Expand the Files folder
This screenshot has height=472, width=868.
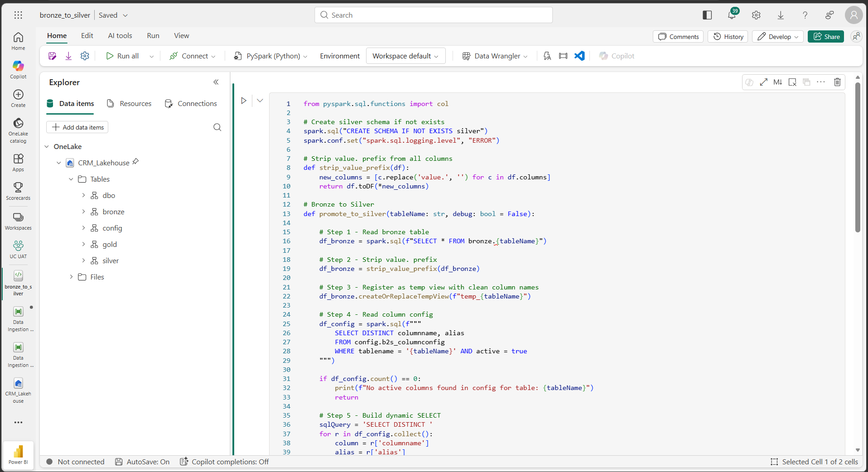(71, 277)
